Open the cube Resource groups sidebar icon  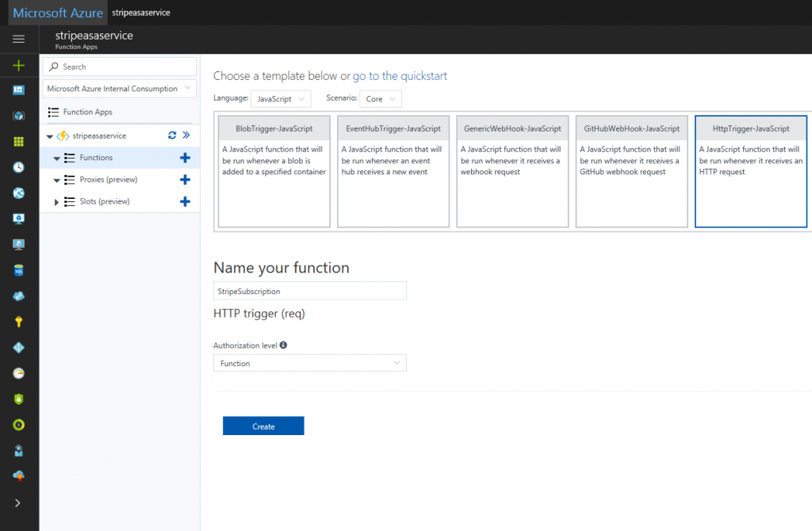point(19,116)
